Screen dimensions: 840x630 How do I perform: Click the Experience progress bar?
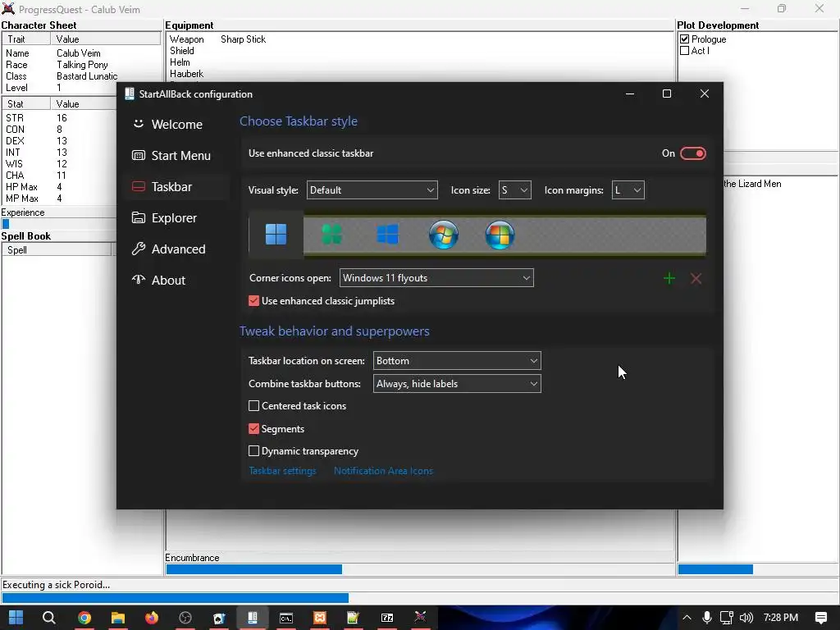[x=59, y=224]
